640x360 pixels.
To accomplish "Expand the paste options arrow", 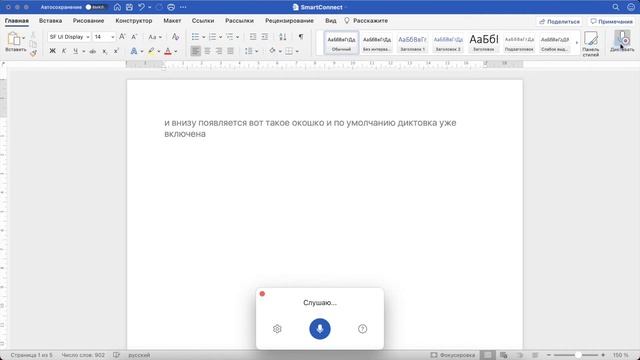I will click(24, 38).
